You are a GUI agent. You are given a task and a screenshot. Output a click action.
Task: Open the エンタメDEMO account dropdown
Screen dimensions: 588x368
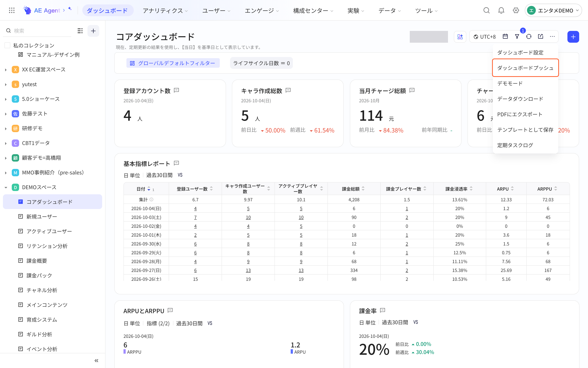553,10
